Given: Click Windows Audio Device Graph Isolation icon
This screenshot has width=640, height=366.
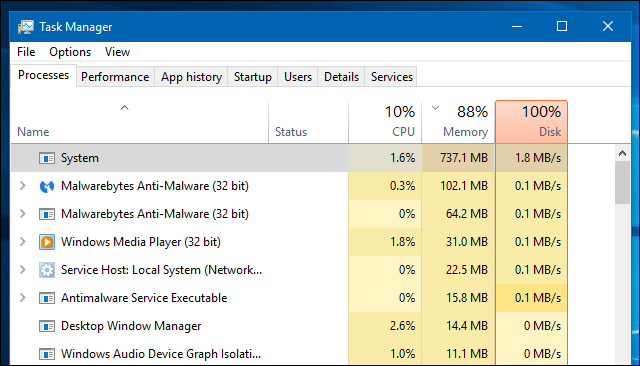Looking at the screenshot, I should click(x=47, y=354).
